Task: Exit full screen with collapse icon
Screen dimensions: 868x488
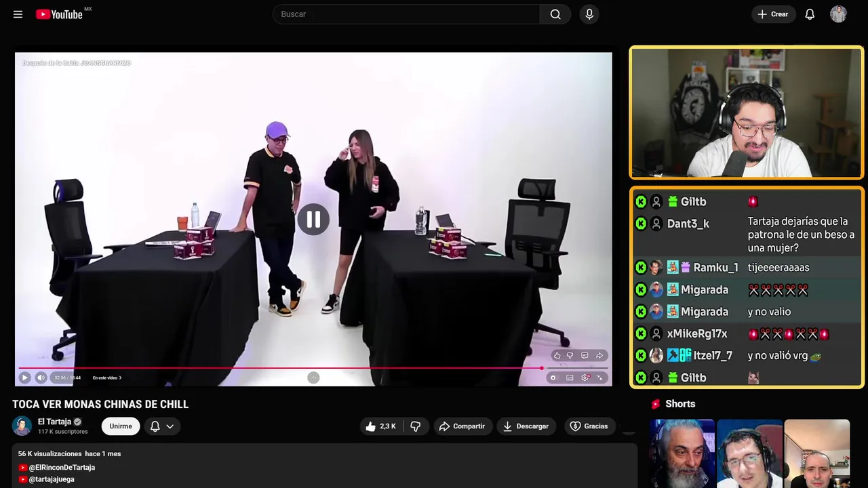Action: coord(600,378)
